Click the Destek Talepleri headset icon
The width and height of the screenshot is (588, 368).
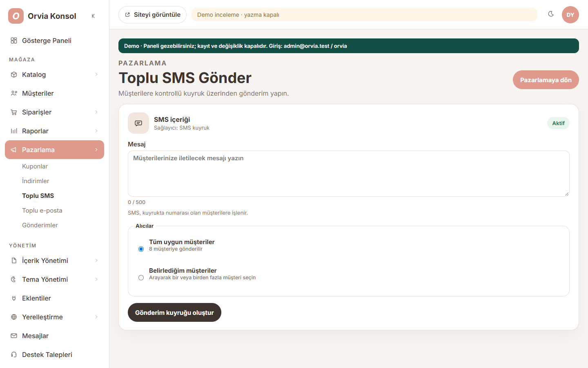(14, 355)
